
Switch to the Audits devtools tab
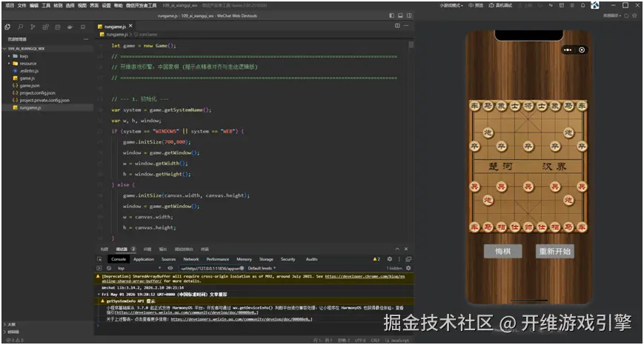pyautogui.click(x=312, y=259)
